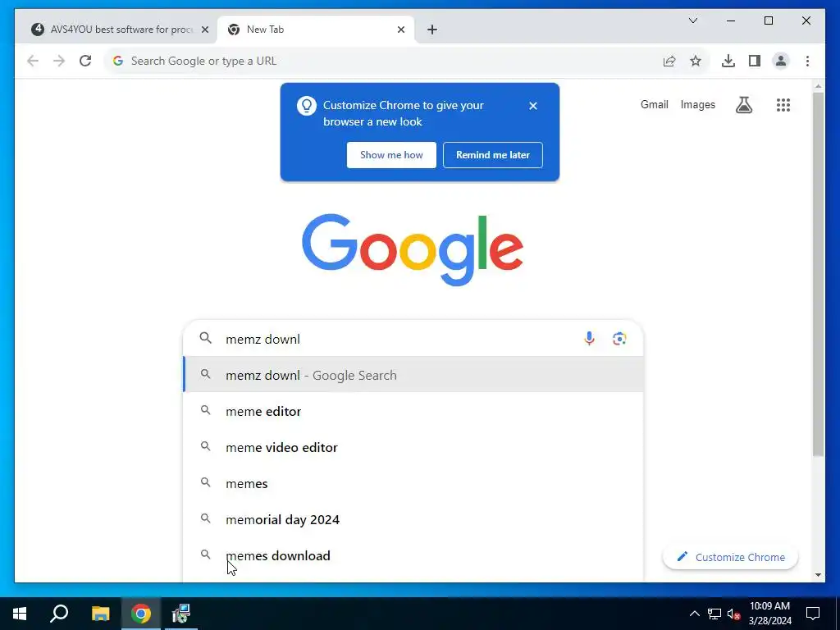Click the share this page icon
This screenshot has width=840, height=630.
tap(669, 61)
